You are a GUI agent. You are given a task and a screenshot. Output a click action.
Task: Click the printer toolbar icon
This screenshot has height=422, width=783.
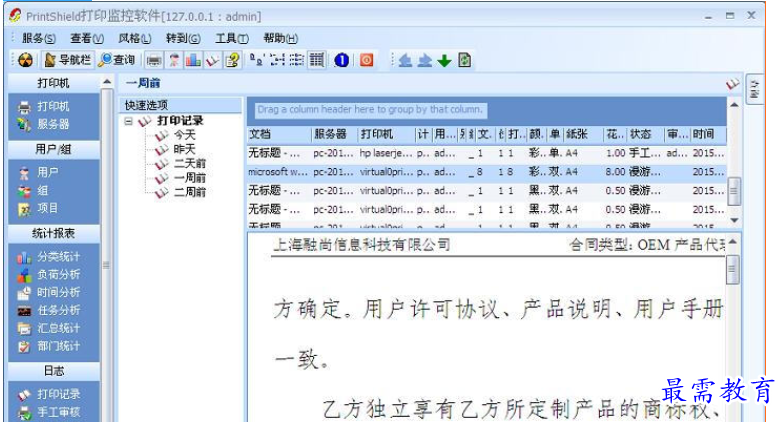click(154, 60)
